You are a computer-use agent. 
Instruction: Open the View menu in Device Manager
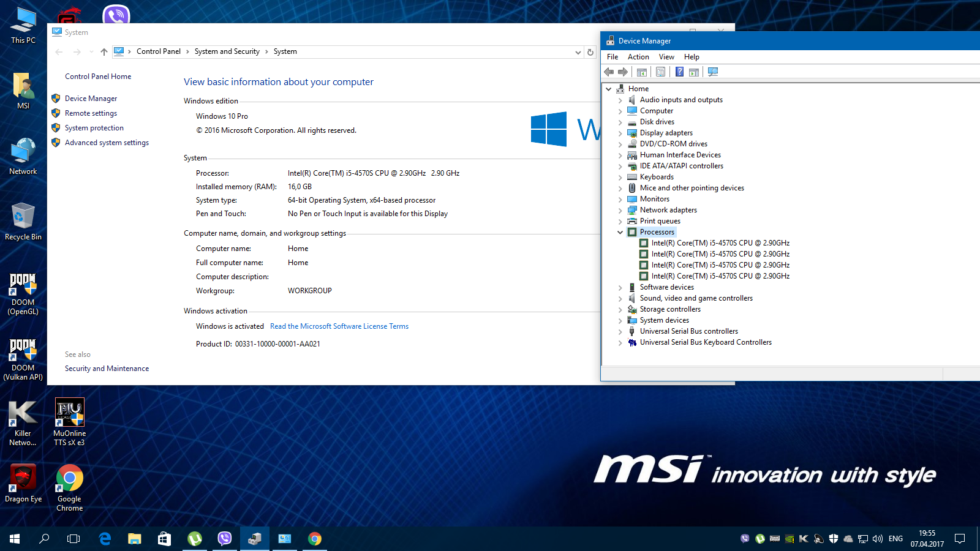[666, 57]
